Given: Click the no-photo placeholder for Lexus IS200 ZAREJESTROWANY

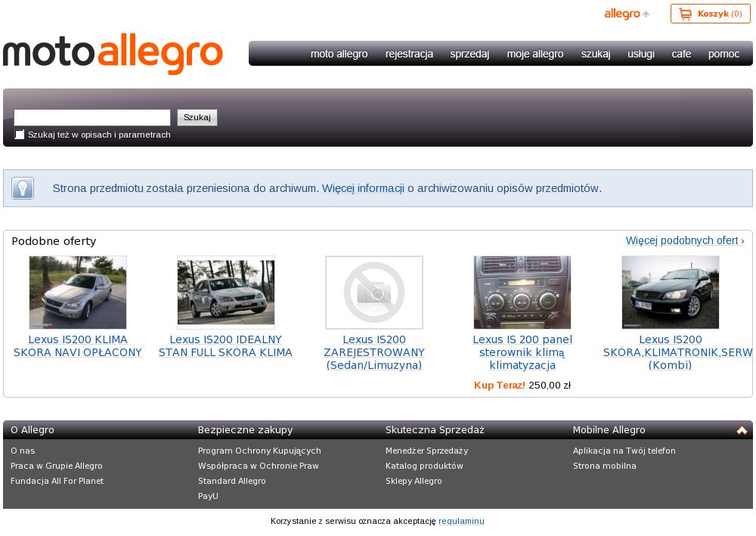Looking at the screenshot, I should point(374,293).
